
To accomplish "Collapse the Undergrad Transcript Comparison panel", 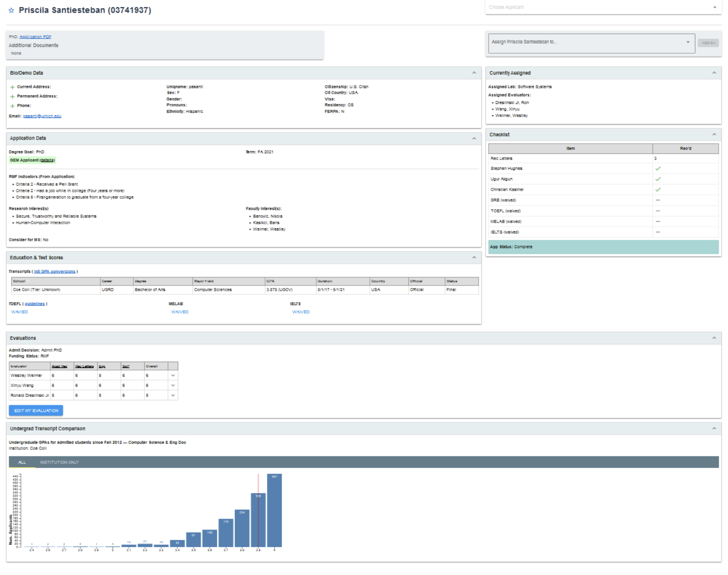I will click(714, 428).
